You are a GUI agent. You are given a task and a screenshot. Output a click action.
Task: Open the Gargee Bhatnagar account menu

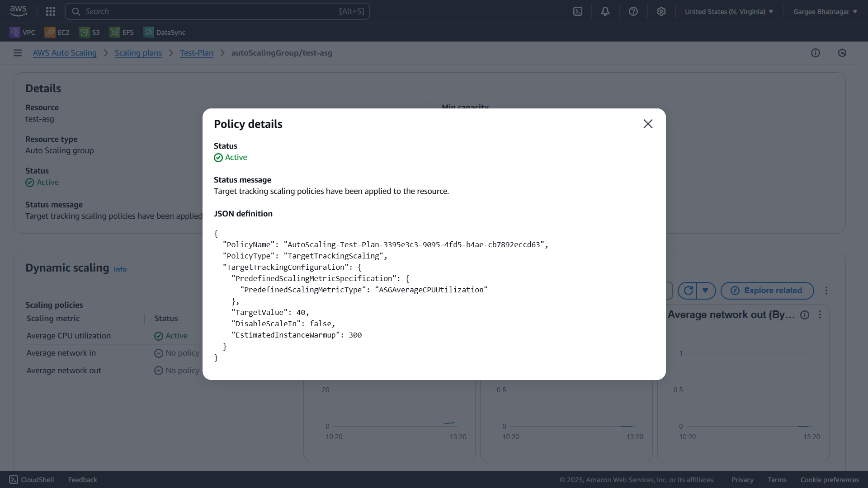(826, 12)
